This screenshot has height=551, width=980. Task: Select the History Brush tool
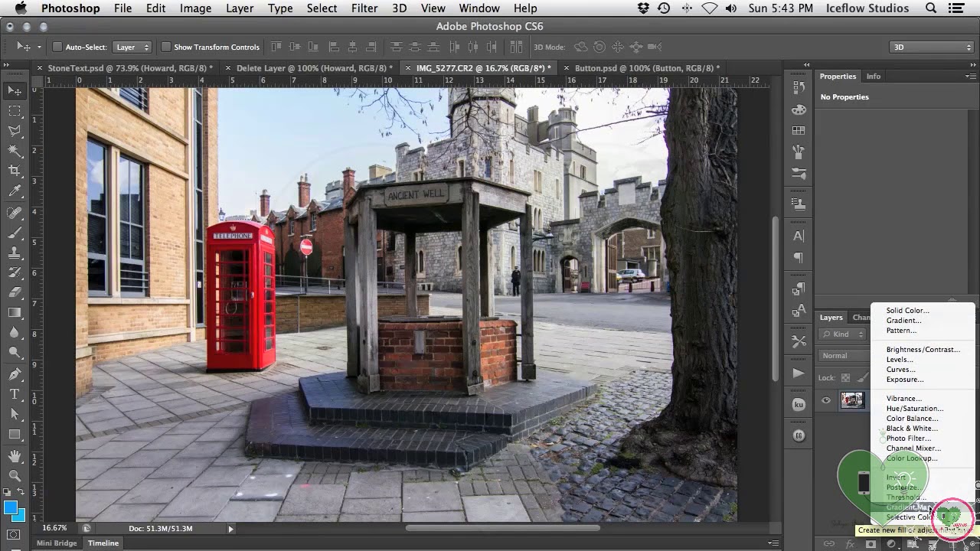15,272
